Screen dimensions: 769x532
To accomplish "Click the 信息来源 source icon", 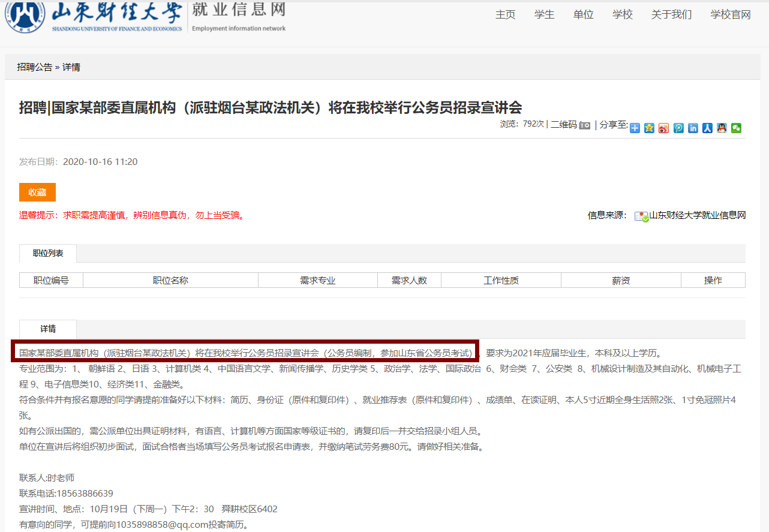I will click(x=641, y=217).
